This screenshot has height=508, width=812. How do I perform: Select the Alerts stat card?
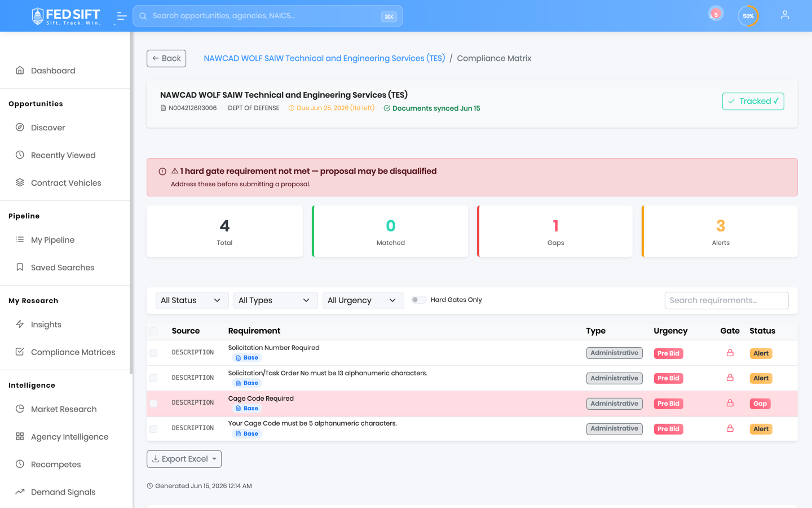[720, 231]
